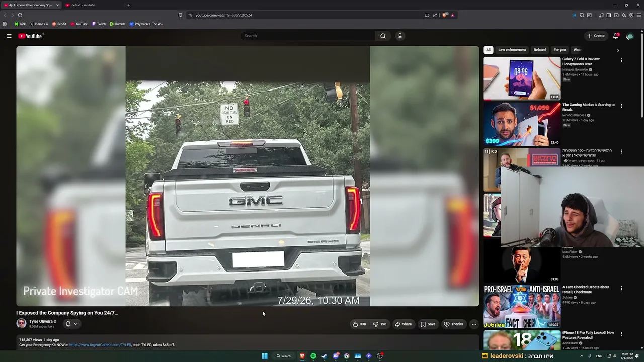Start voice search with microphone icon
This screenshot has width=644, height=362.
400,36
